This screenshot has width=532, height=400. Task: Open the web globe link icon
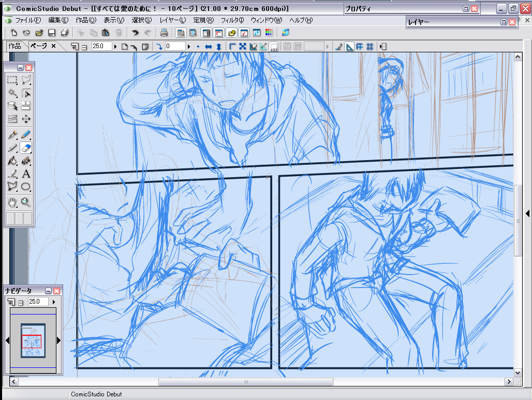[x=285, y=33]
